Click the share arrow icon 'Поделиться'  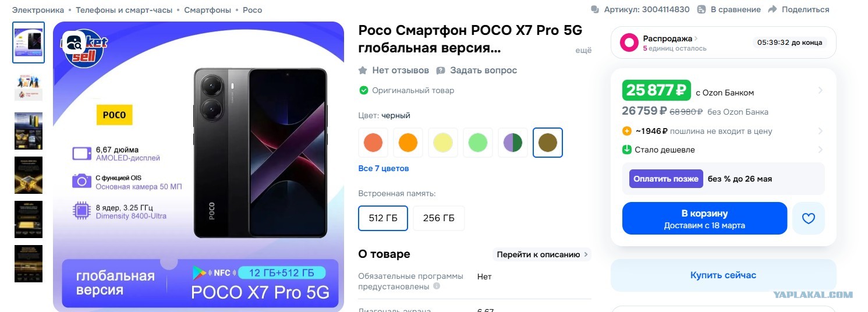(x=773, y=9)
